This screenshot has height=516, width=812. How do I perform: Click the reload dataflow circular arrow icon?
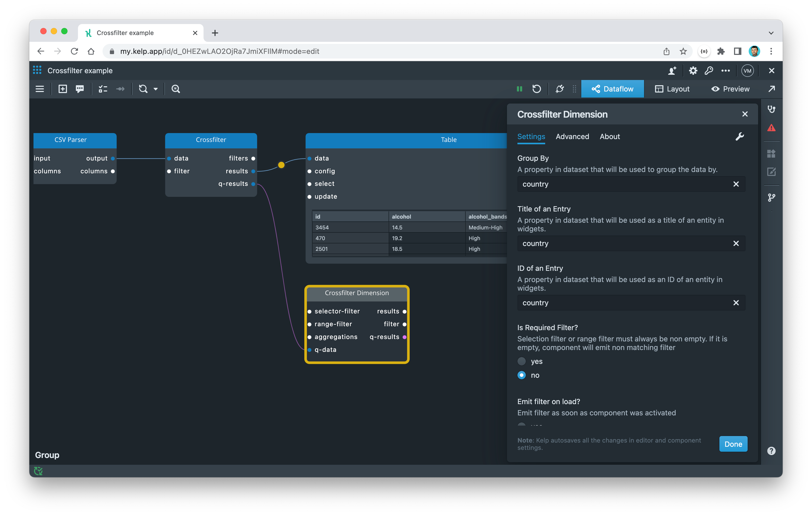click(x=537, y=89)
